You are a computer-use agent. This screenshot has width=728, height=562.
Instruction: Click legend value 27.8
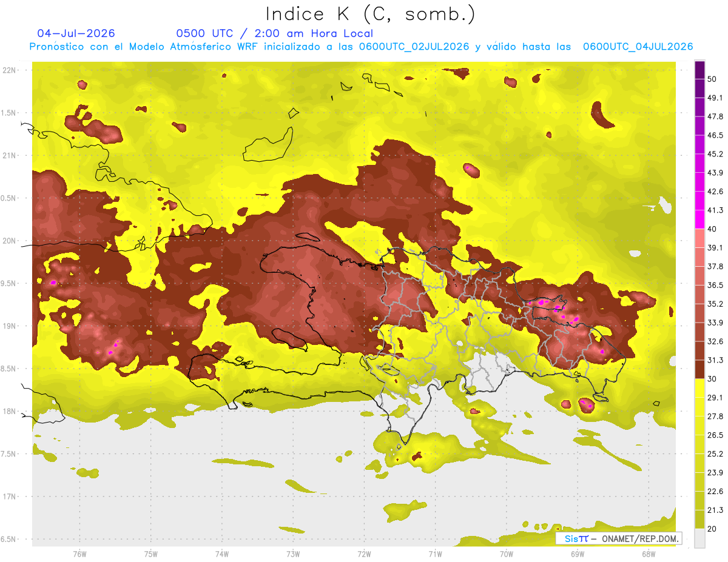pos(715,416)
